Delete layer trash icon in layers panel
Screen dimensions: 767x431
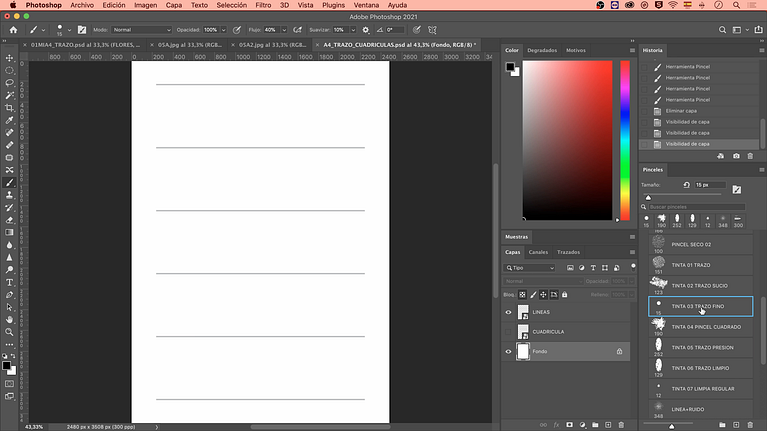[621, 425]
